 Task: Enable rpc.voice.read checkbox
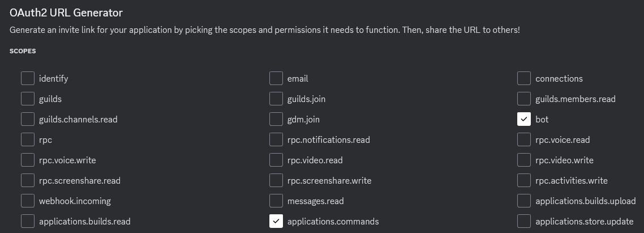click(524, 139)
